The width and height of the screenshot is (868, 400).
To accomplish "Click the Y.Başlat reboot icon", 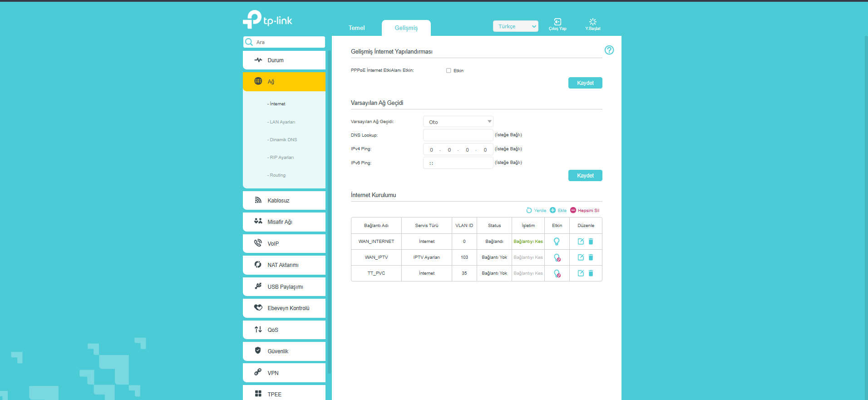I will tap(593, 22).
